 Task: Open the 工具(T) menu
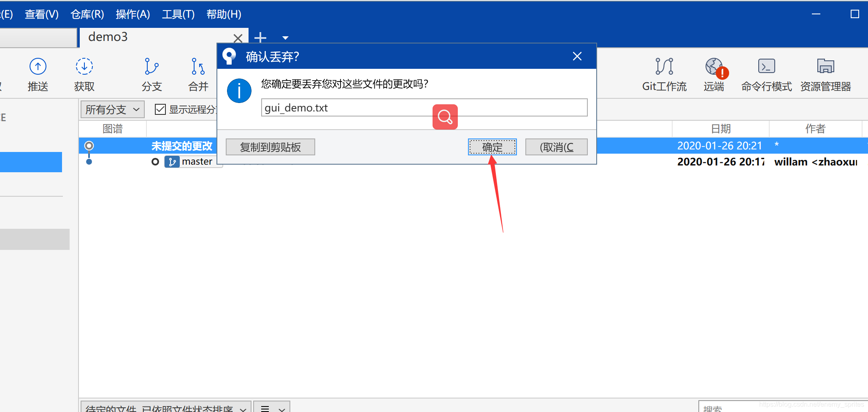178,14
